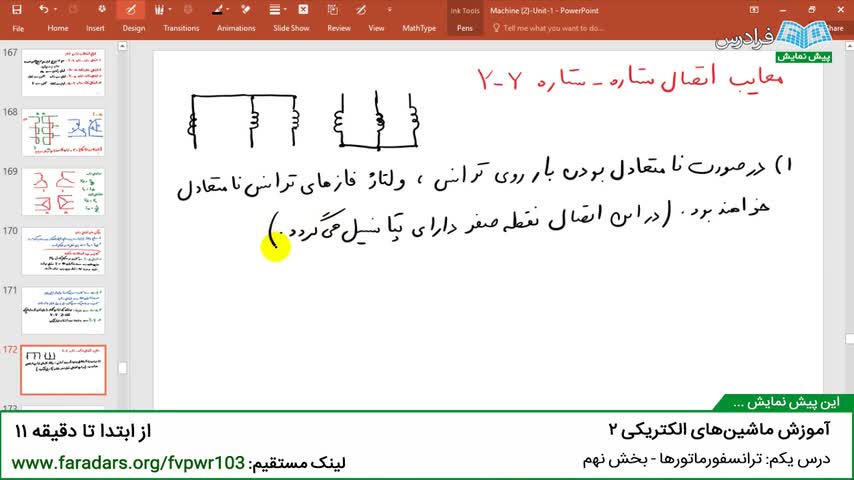Select the Eraser tool icon
854x480 pixels.
pos(246,9)
